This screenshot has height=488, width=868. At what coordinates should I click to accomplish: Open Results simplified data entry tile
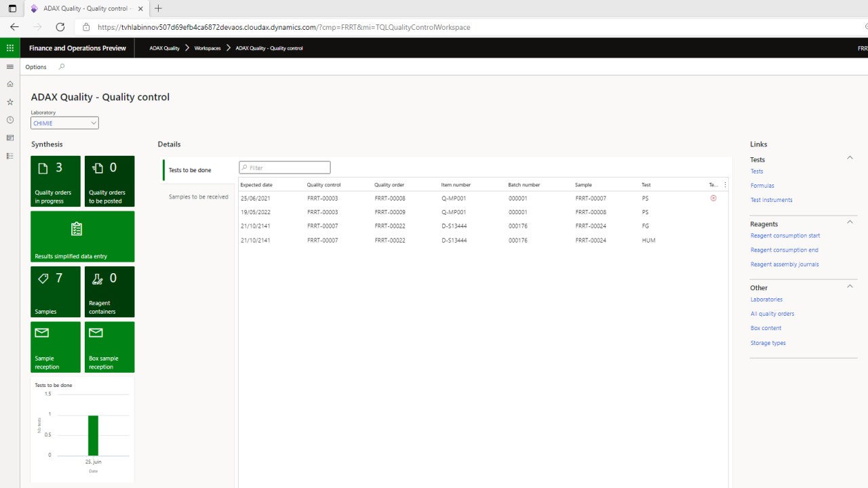tap(83, 237)
